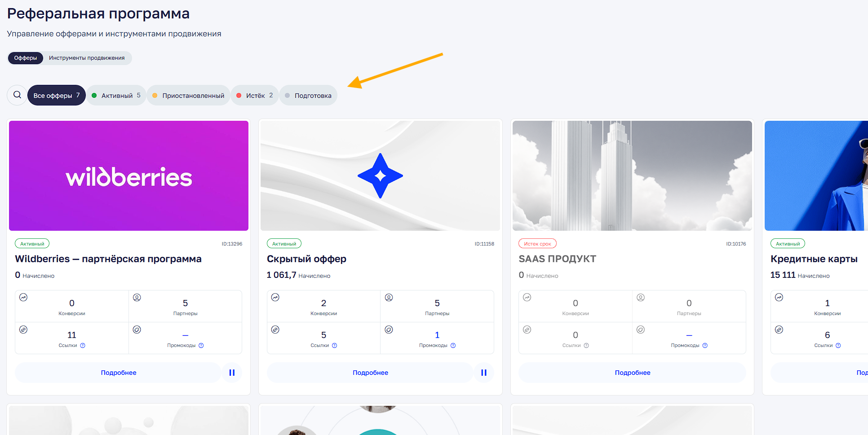This screenshot has width=868, height=435.
Task: Show Подготовка status offers
Action: click(x=308, y=96)
